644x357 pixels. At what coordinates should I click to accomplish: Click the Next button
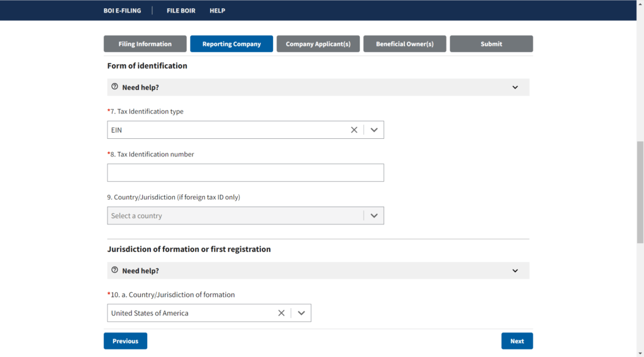coord(517,341)
